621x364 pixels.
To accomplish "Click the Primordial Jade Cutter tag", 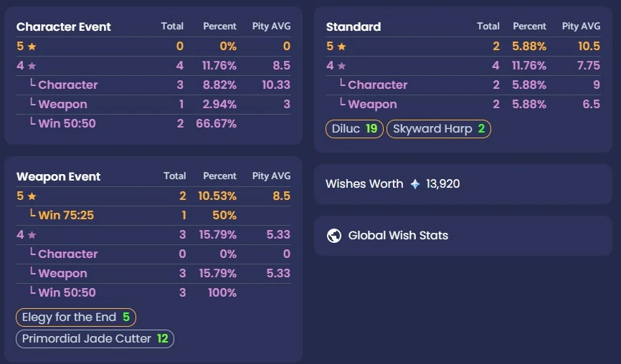I will click(95, 339).
